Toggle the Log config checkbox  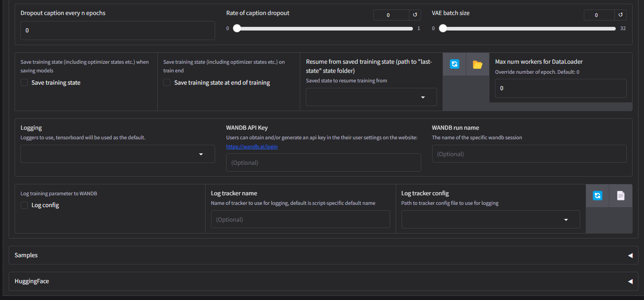(x=25, y=205)
